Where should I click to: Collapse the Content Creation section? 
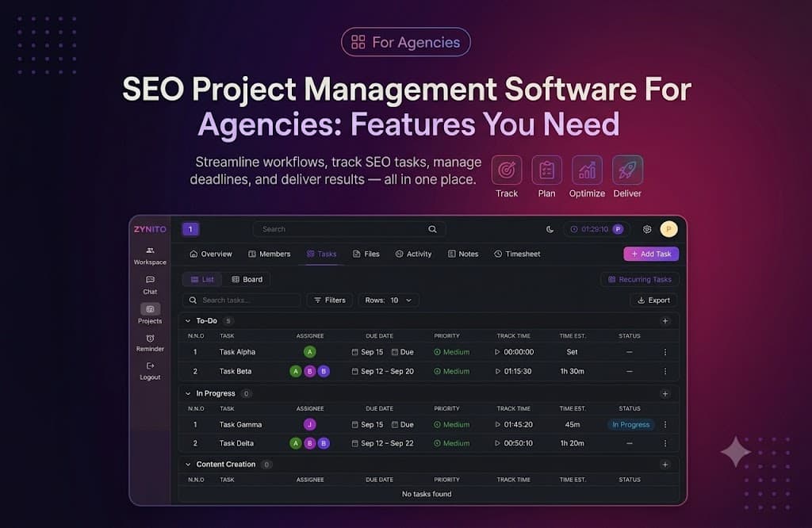188,465
